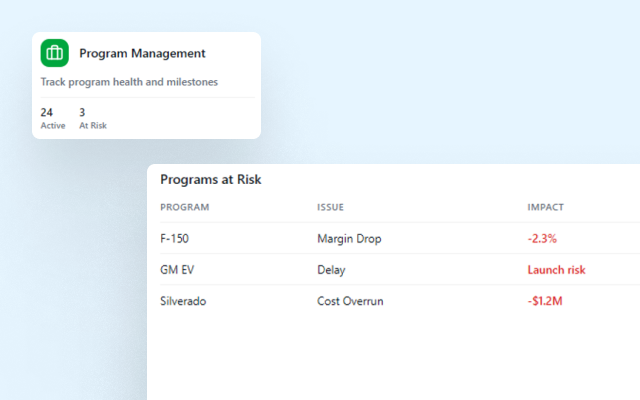Click the Programs at Risk heading

[211, 180]
